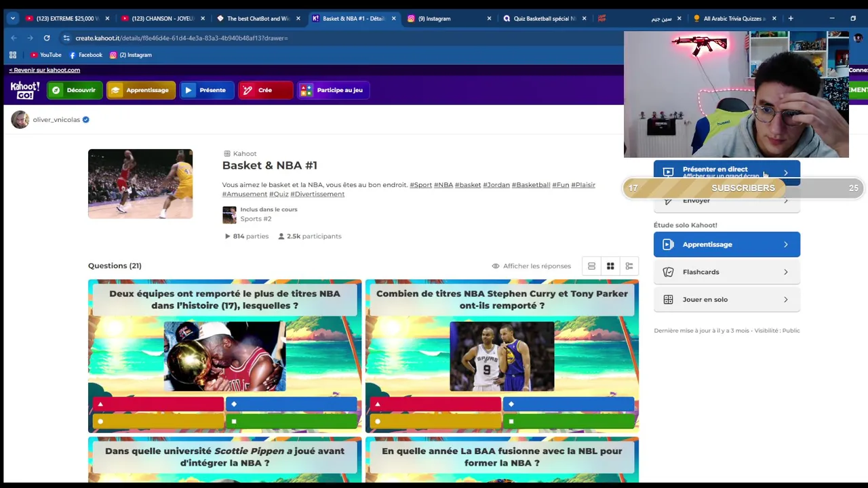The width and height of the screenshot is (868, 488).
Task: Click the 2.5k participants count
Action: tap(310, 237)
